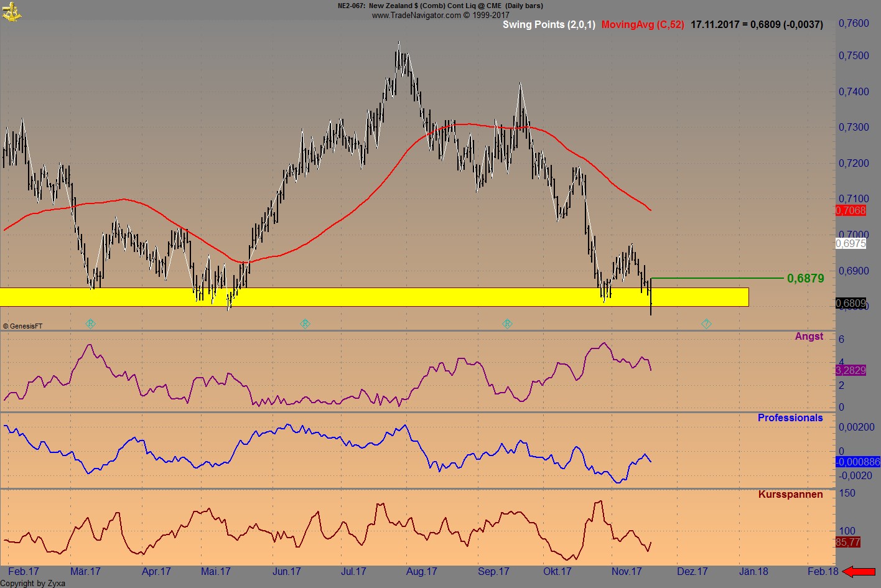Click the 0,00200 Professionals scale label
Viewport: 881px width, 588px height.
click(x=856, y=427)
